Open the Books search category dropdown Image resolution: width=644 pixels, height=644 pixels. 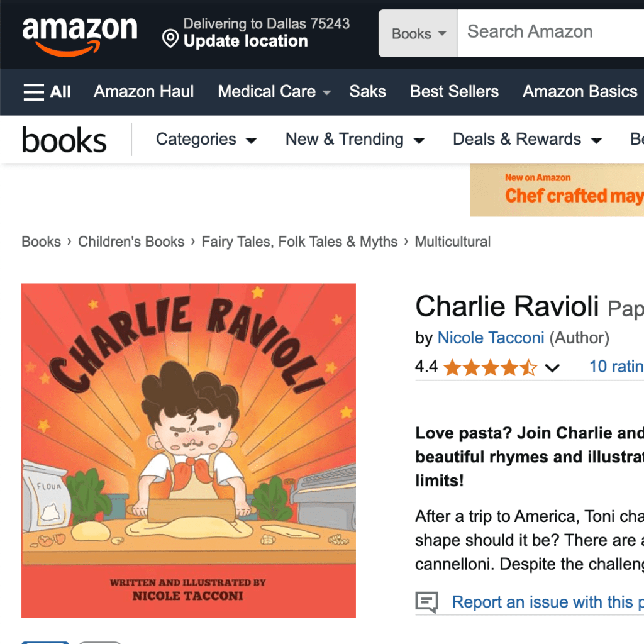click(418, 33)
